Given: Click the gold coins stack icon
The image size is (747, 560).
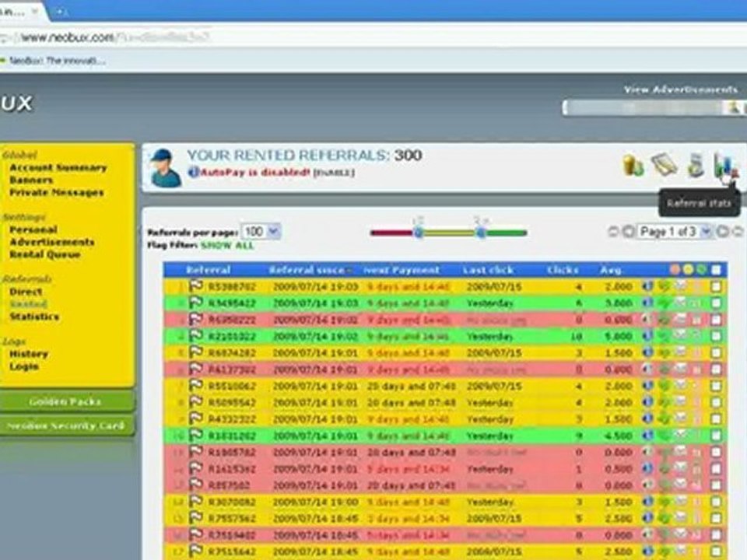Looking at the screenshot, I should pyautogui.click(x=633, y=166).
